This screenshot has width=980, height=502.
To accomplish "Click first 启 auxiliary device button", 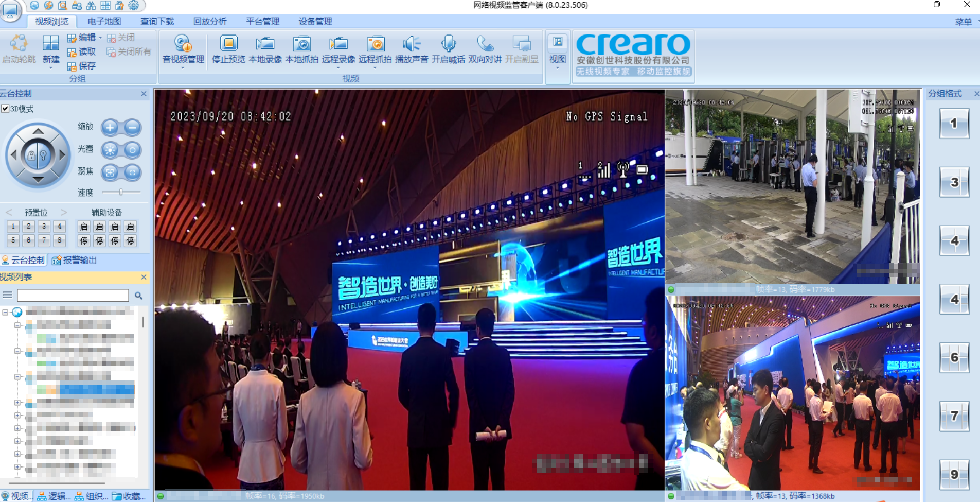I will click(x=84, y=227).
